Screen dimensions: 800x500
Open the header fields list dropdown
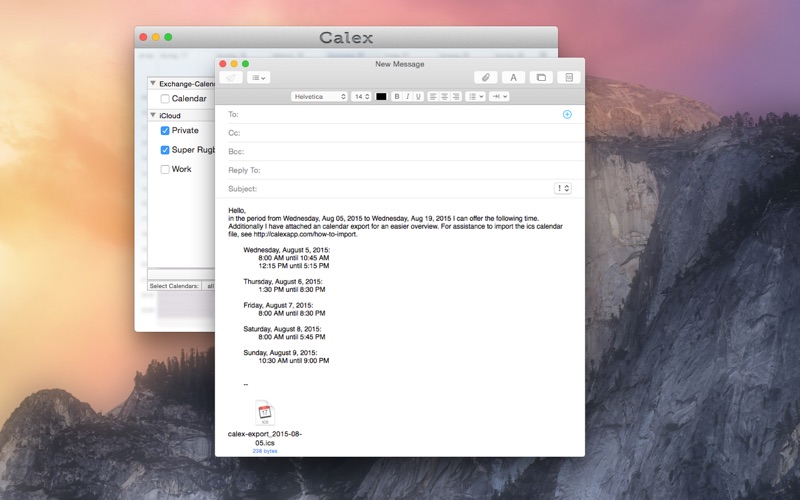pos(259,78)
